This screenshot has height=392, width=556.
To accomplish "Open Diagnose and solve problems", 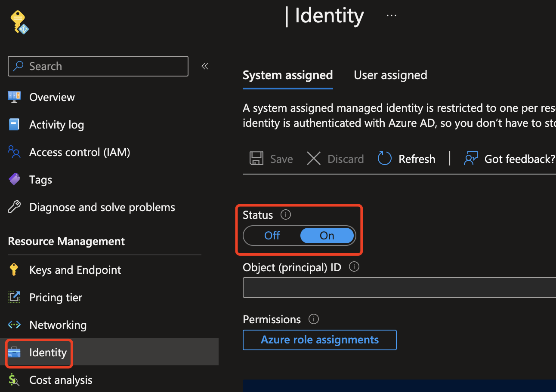I will coord(102,207).
